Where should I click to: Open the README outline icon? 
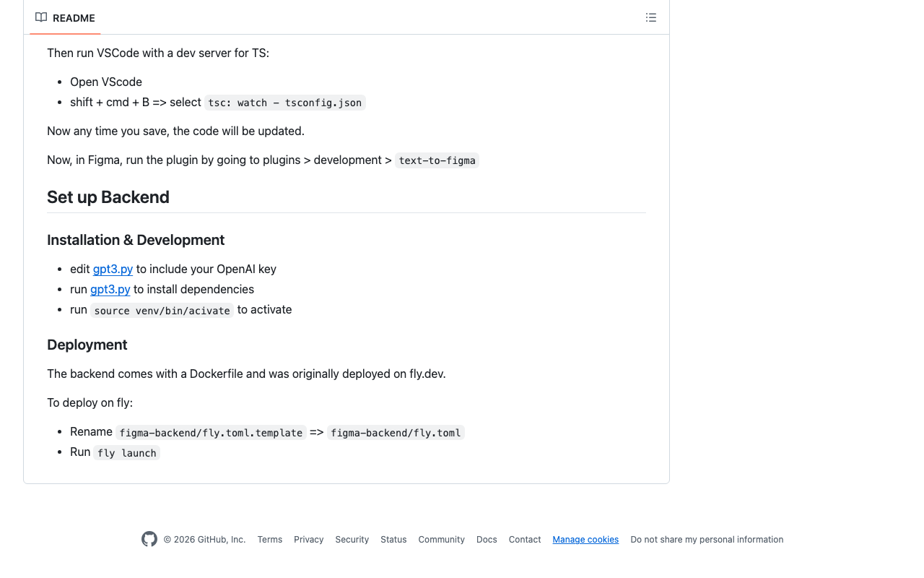point(651,17)
